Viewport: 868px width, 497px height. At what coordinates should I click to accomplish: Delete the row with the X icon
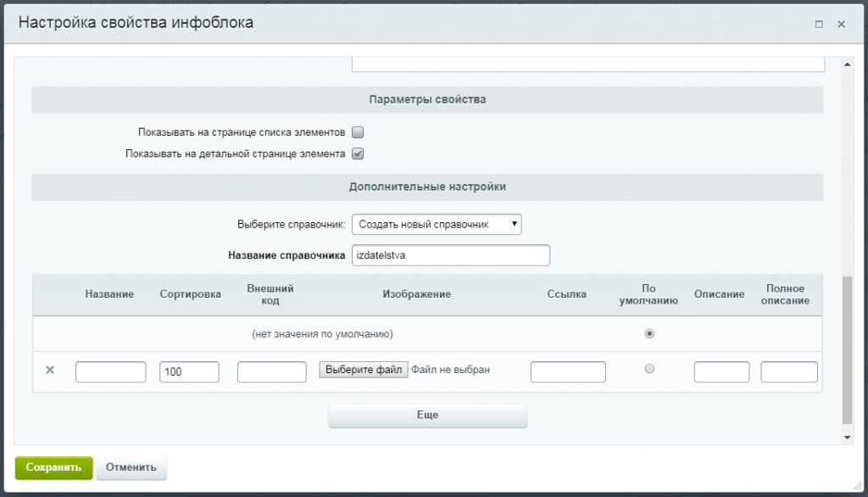point(50,370)
